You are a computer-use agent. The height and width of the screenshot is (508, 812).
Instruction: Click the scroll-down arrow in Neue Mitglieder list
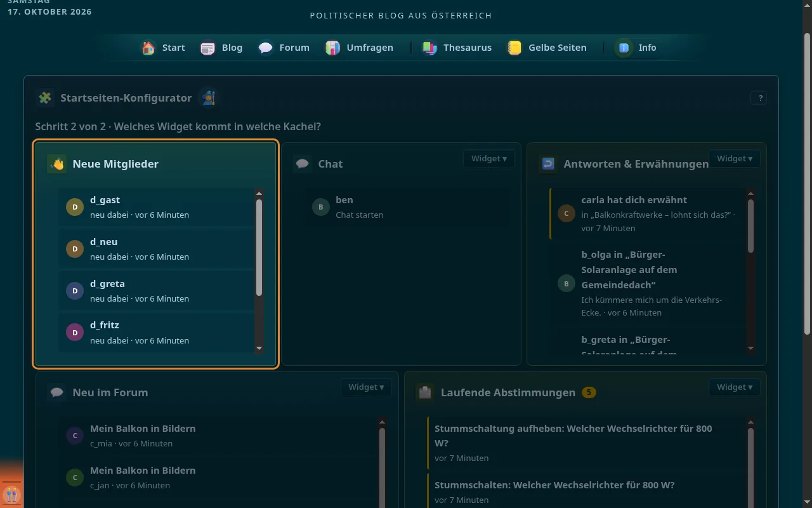(259, 349)
